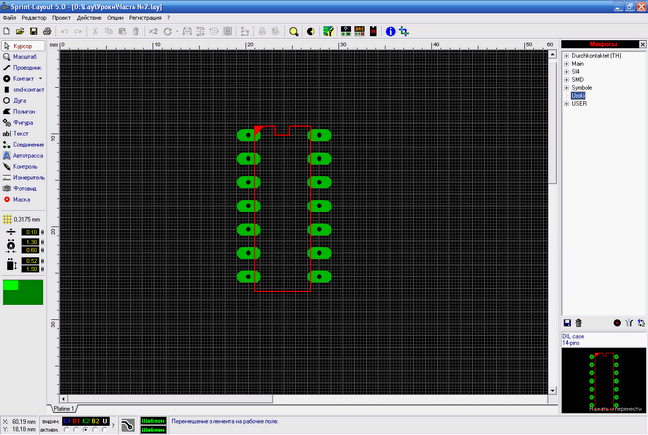Select the Проводник track tool
Viewport: 648px width, 435px height.
point(23,68)
